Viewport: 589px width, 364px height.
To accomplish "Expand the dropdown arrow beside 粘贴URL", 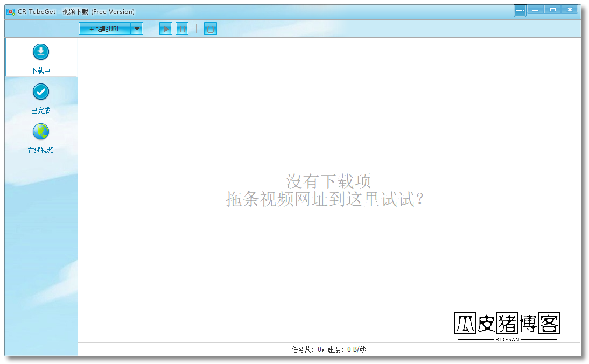I will (x=137, y=29).
